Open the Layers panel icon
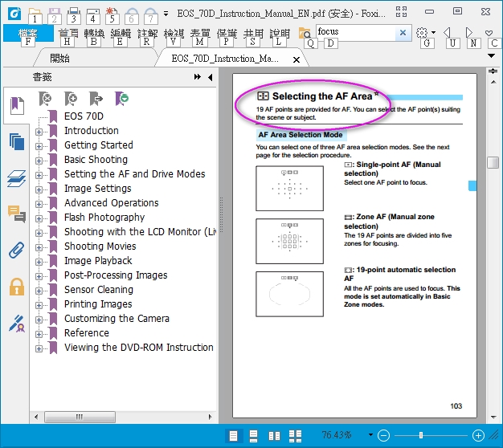Viewport: 503px width, 448px height. point(17,178)
